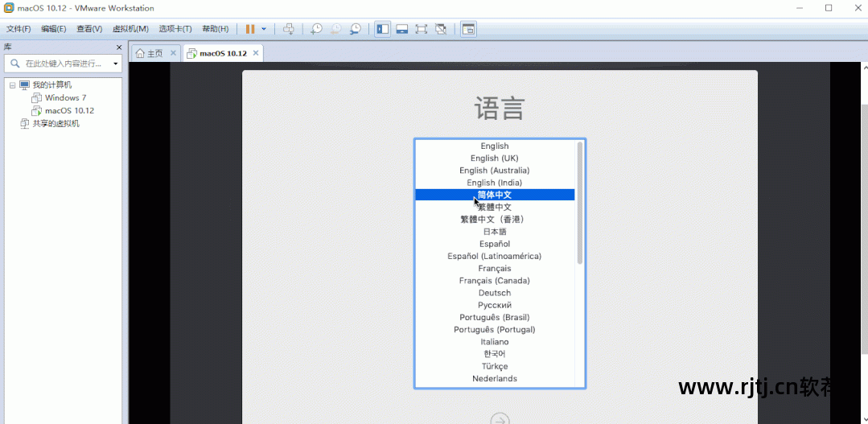This screenshot has height=424, width=868.
Task: Click the continue arrow below language list
Action: (x=500, y=419)
